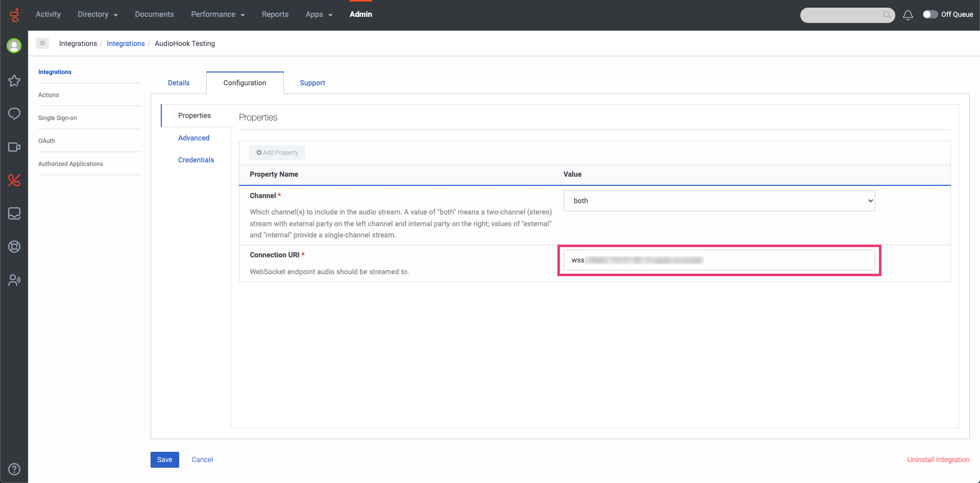The width and height of the screenshot is (980, 483).
Task: Toggle the Off Queue switch
Action: click(929, 14)
